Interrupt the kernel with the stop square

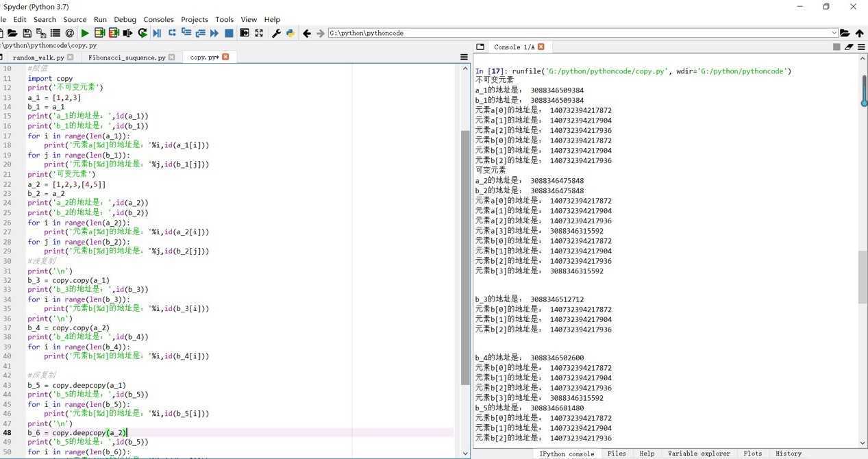[x=836, y=47]
